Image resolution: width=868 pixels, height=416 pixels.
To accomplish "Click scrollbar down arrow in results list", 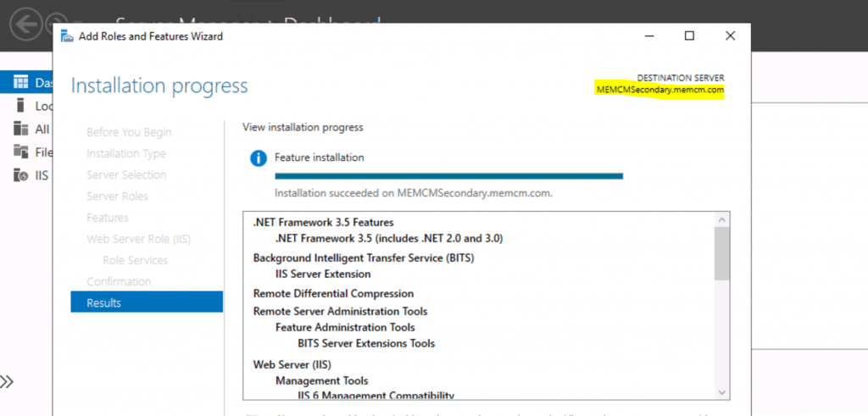I will pos(722,391).
